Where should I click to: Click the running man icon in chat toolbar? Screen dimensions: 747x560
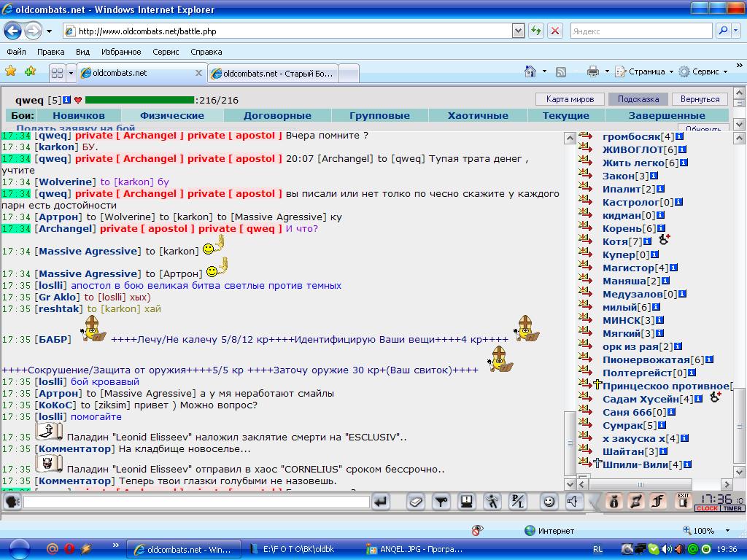click(492, 502)
